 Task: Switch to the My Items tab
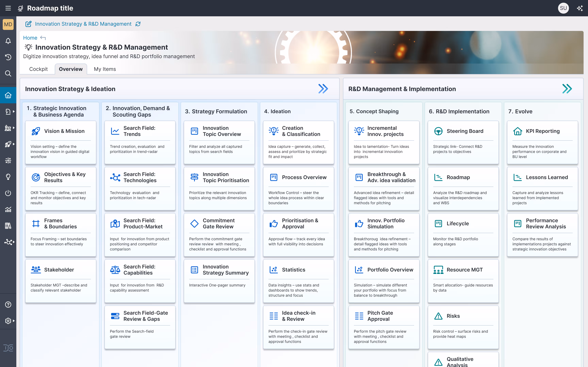[x=105, y=69]
